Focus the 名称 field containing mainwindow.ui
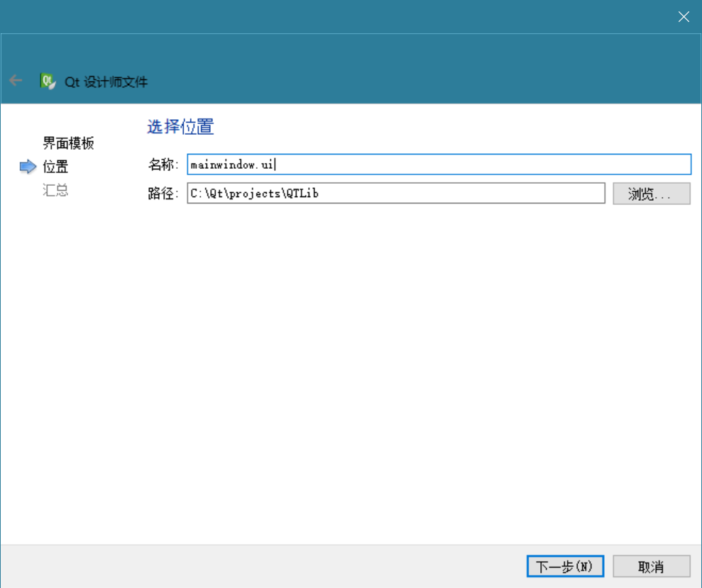 (439, 165)
